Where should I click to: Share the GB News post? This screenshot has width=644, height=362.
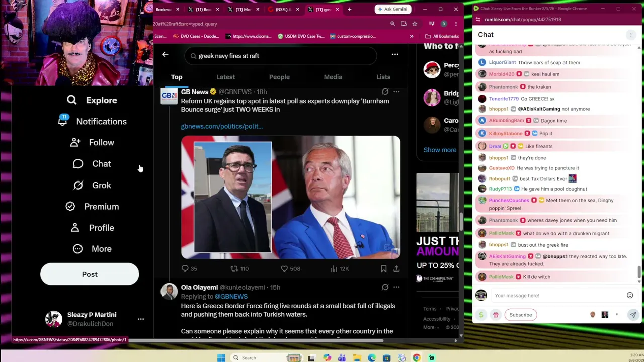[396, 269]
